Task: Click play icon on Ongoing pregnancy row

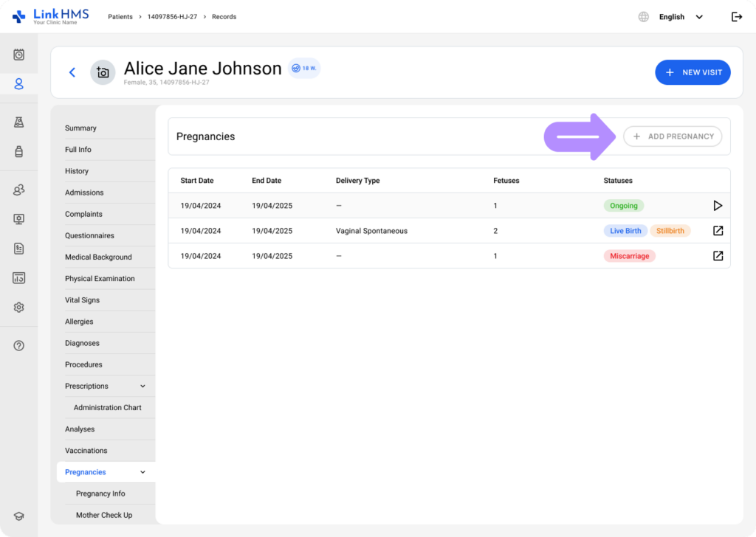Action: [718, 206]
